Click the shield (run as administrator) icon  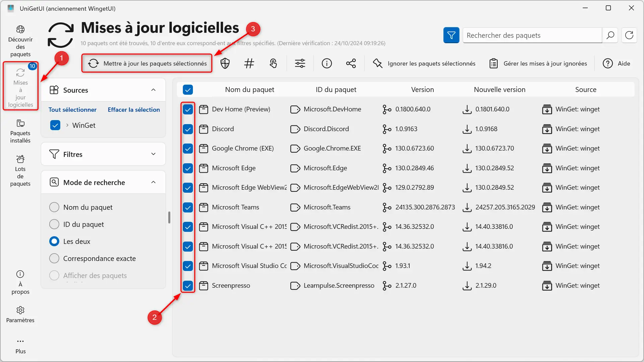pyautogui.click(x=225, y=63)
